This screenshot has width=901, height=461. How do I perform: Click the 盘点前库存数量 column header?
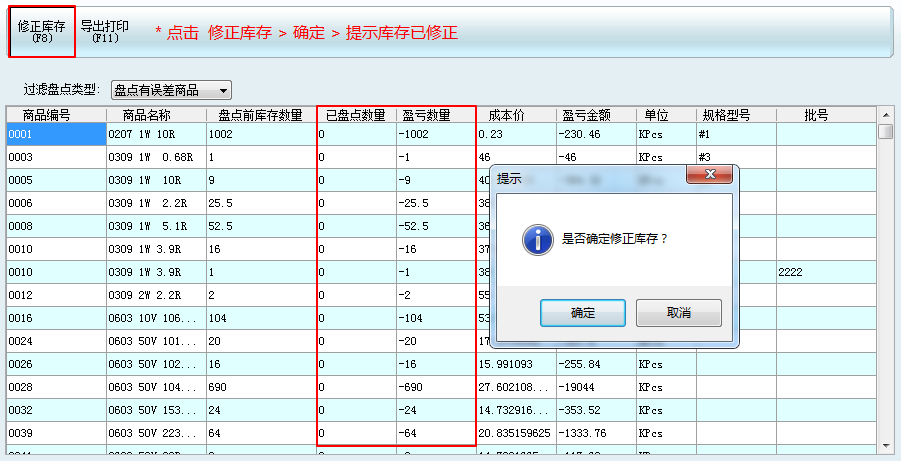(260, 115)
